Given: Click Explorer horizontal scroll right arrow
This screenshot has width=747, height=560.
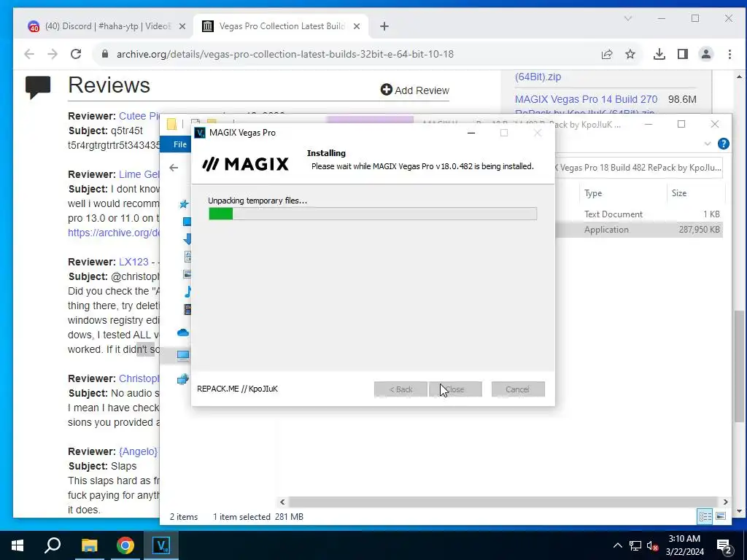Looking at the screenshot, I should click(x=725, y=502).
